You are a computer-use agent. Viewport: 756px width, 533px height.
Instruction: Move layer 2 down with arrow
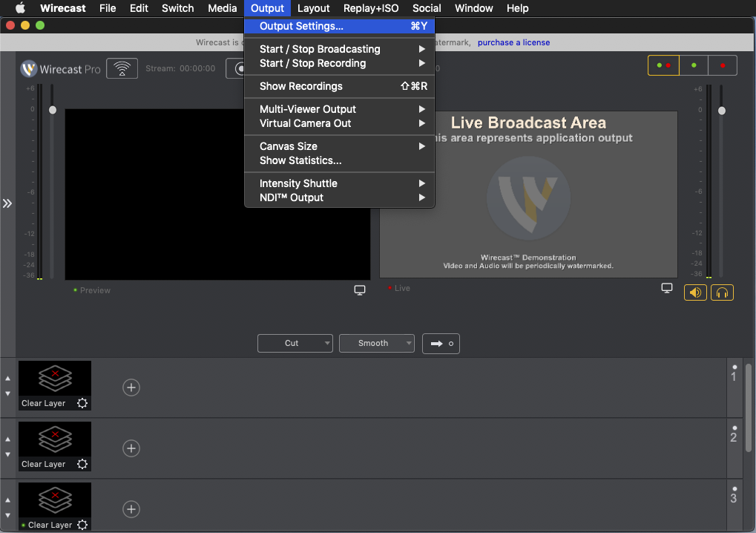pyautogui.click(x=7, y=454)
